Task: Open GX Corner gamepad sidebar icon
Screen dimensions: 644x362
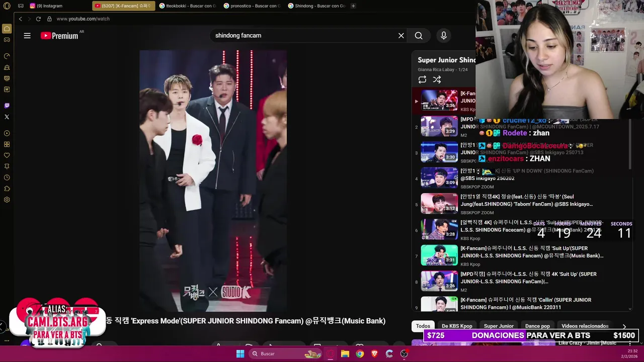Action: pos(7,40)
